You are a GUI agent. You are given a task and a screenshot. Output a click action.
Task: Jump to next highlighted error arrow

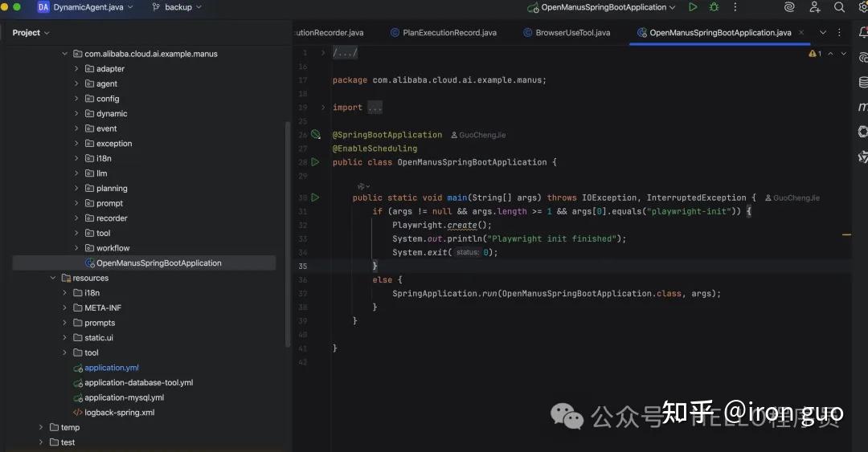coord(844,54)
